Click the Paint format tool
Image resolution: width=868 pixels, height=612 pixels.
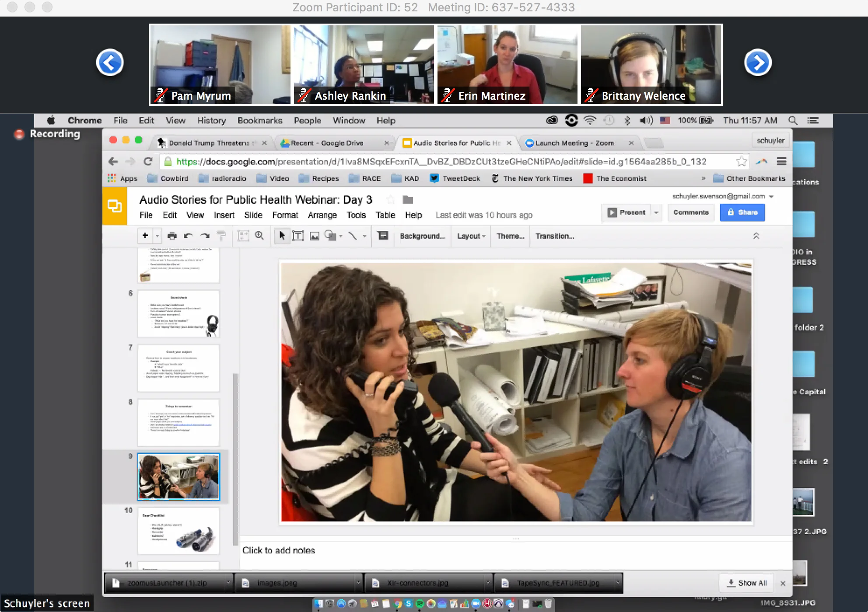[220, 236]
